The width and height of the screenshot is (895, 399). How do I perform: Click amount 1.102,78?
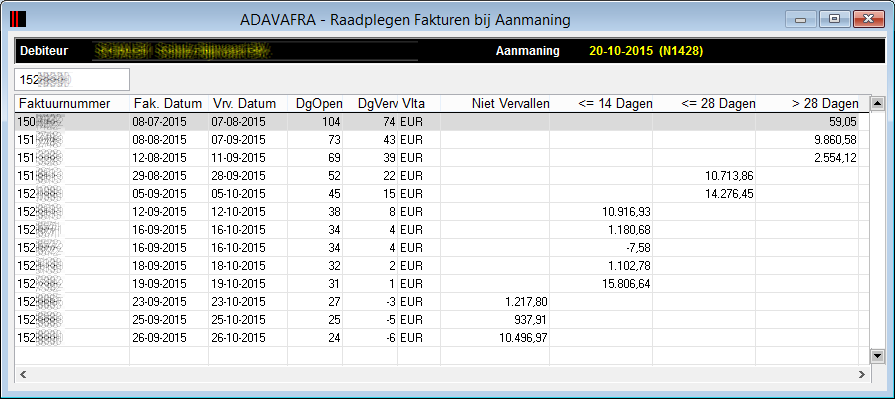point(631,266)
